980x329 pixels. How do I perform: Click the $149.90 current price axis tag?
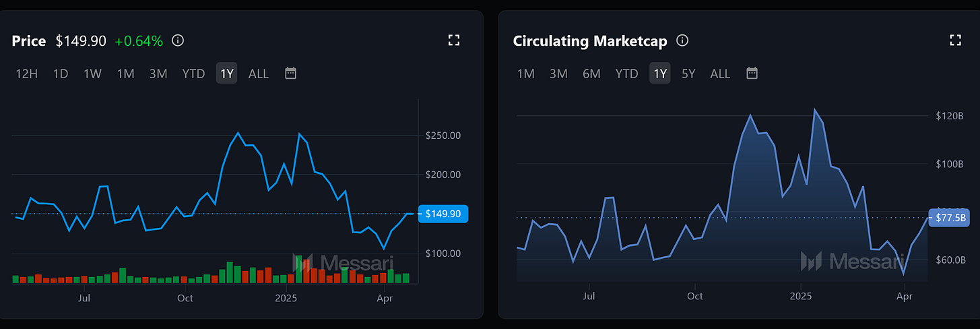coord(443,214)
